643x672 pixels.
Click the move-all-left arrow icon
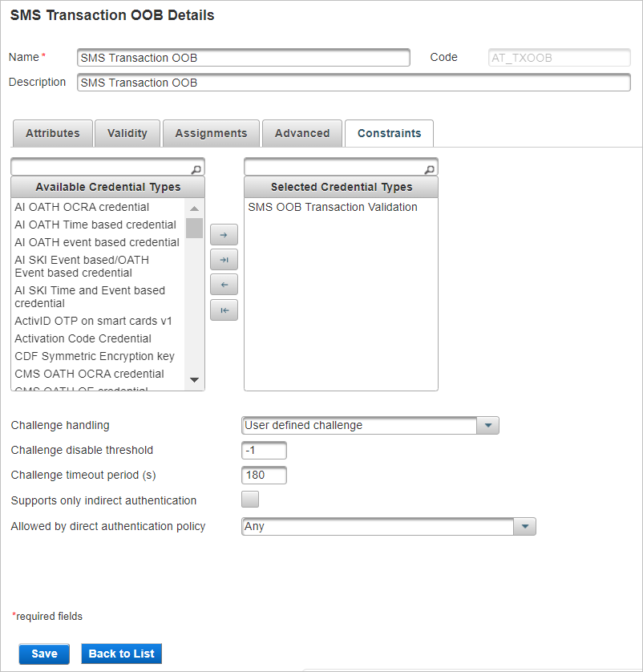point(224,310)
